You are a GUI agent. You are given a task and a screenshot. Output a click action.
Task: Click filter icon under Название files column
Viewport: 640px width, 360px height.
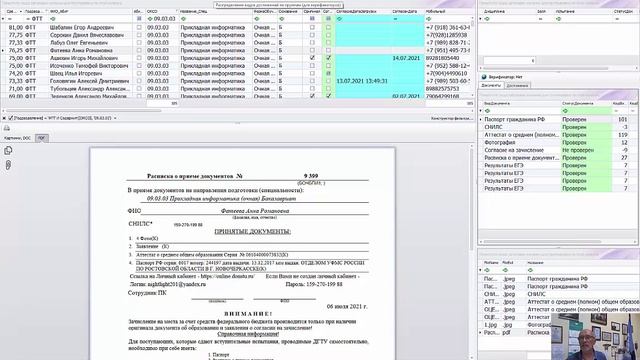click(530, 270)
